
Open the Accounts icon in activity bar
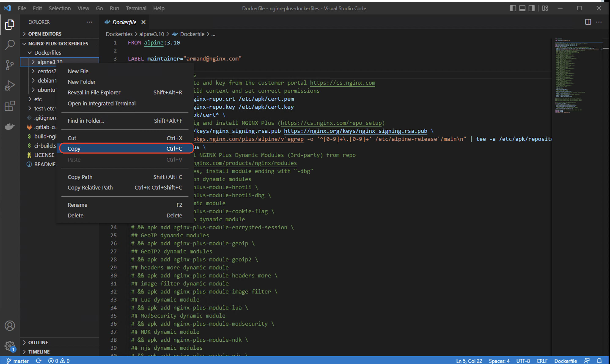tap(10, 326)
